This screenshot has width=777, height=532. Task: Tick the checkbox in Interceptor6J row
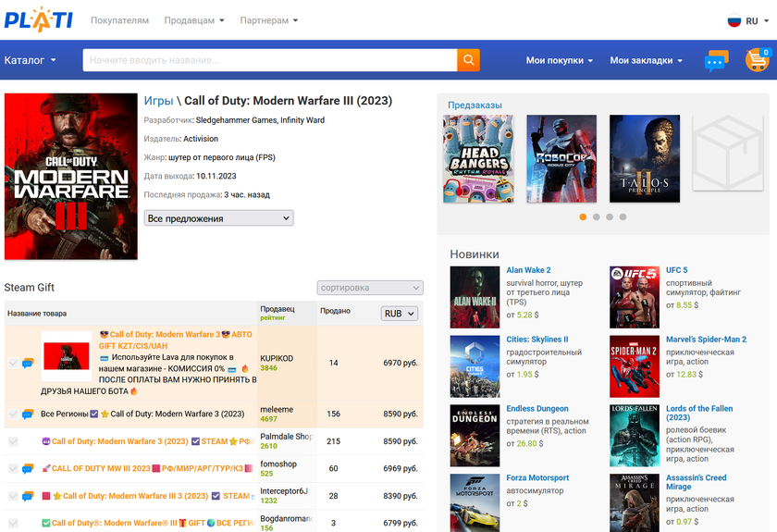[13, 496]
